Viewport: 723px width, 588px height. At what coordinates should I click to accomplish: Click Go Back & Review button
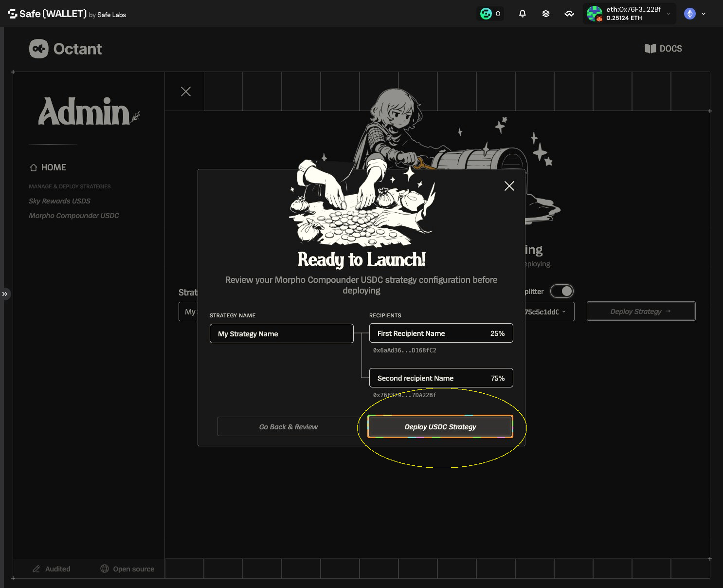click(x=289, y=427)
